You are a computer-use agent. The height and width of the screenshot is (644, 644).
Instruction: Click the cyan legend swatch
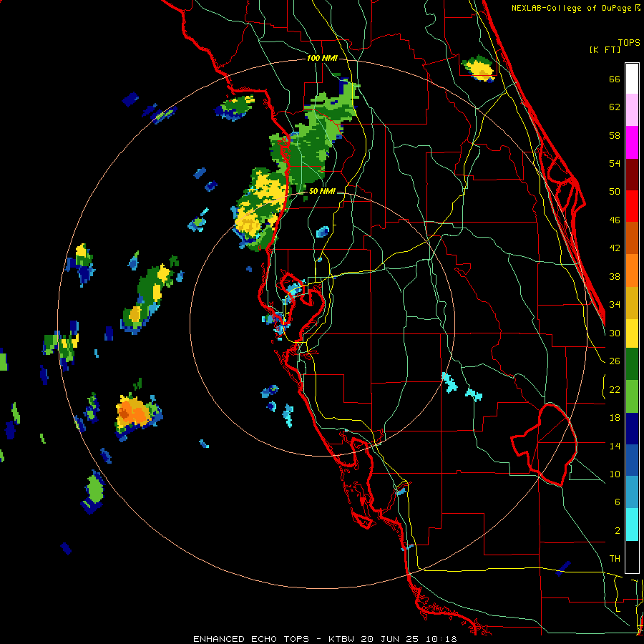click(632, 525)
